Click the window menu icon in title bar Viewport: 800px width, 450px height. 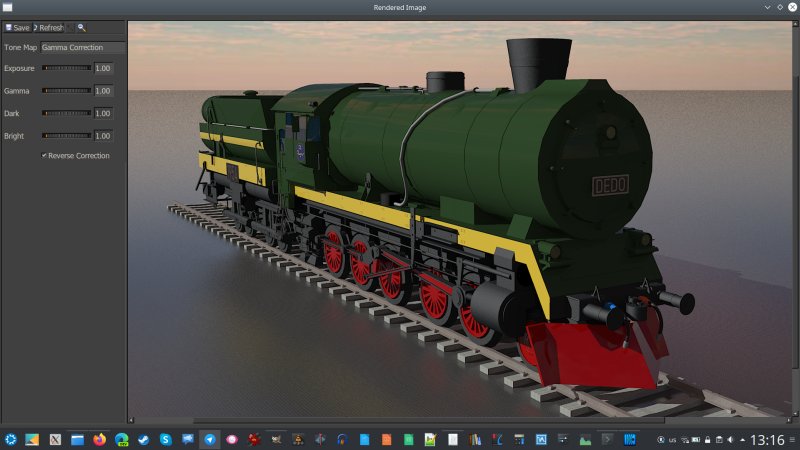coord(8,7)
